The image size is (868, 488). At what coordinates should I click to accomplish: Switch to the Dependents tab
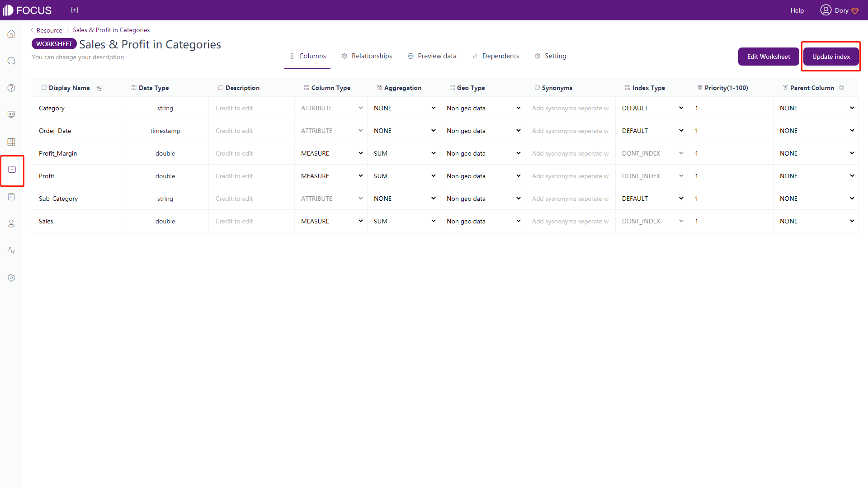[495, 56]
